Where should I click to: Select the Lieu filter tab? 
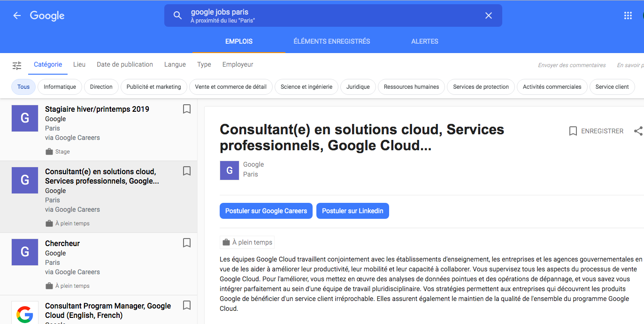tap(79, 65)
